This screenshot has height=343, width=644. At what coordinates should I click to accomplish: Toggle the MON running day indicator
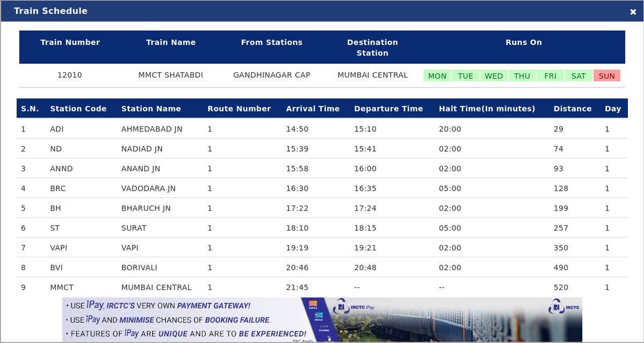pos(437,76)
